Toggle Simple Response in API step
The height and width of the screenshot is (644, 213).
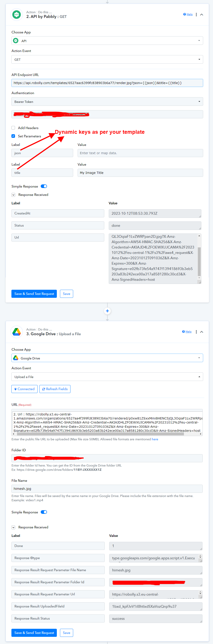(x=44, y=186)
